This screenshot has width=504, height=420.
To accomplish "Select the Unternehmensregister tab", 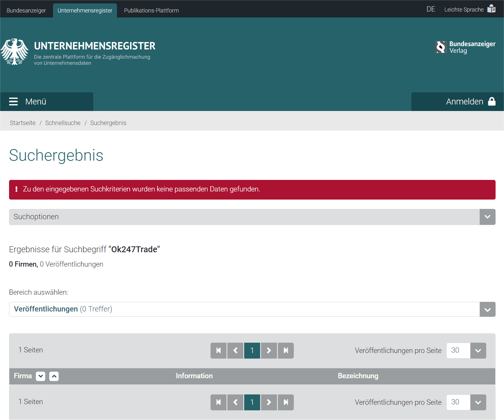I will [85, 10].
